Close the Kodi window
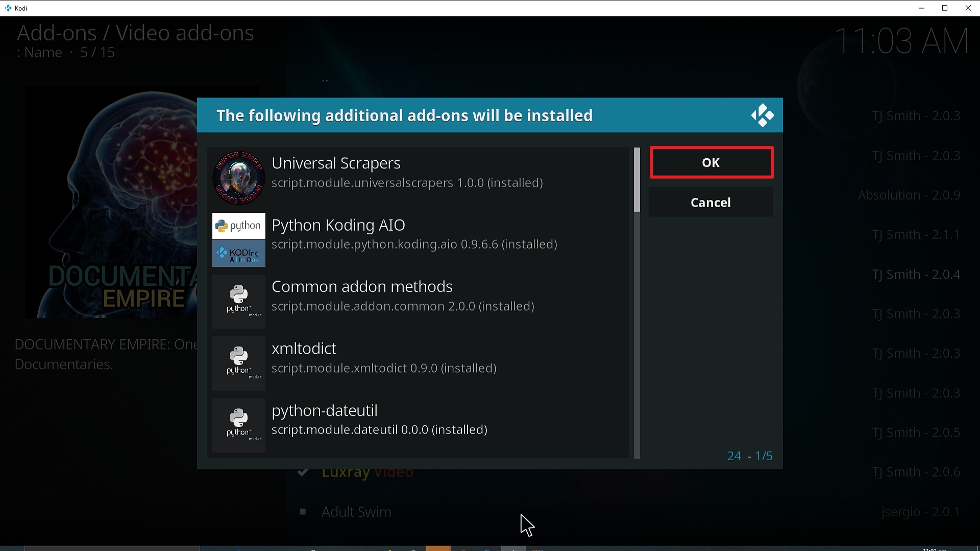 pos(968,8)
